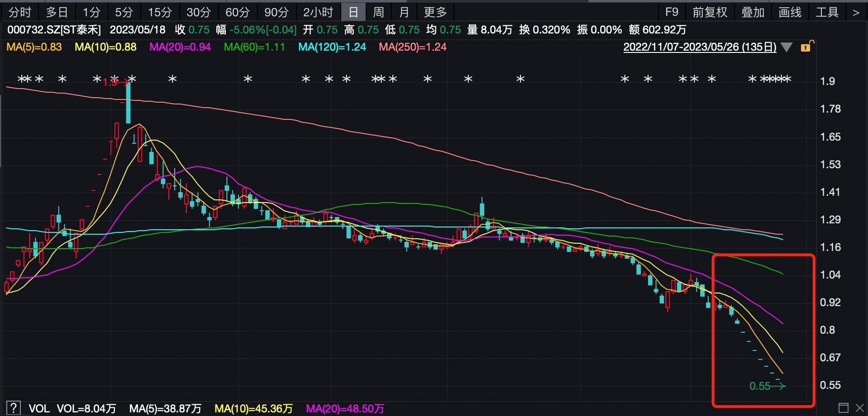Open the 画线 drawing tools
This screenshot has width=868, height=416.
point(790,12)
